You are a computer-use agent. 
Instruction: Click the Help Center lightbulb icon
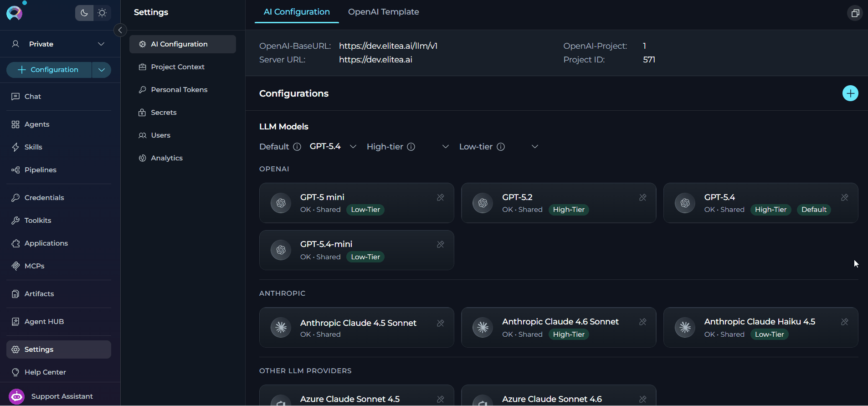[x=15, y=372]
